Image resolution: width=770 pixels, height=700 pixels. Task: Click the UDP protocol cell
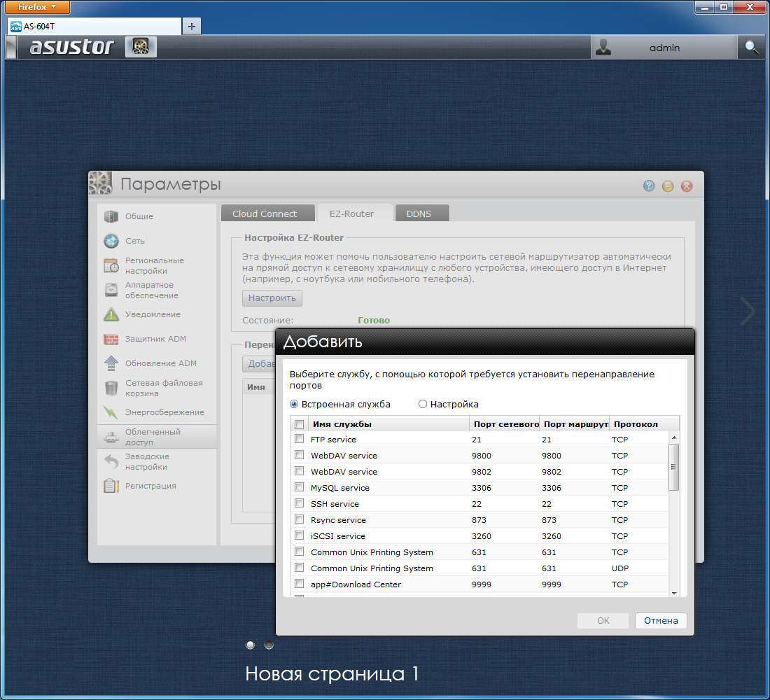pyautogui.click(x=620, y=568)
